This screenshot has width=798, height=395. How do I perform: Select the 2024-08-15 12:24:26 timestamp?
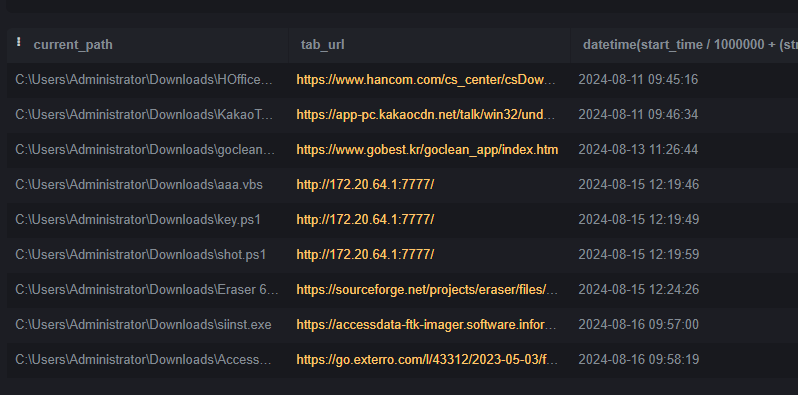coord(639,290)
